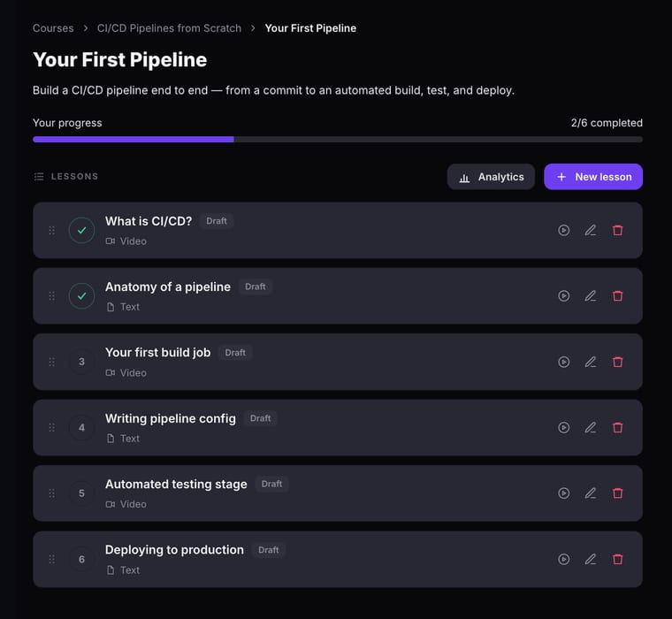Open the Analytics view
Image resolution: width=672 pixels, height=619 pixels.
[491, 177]
